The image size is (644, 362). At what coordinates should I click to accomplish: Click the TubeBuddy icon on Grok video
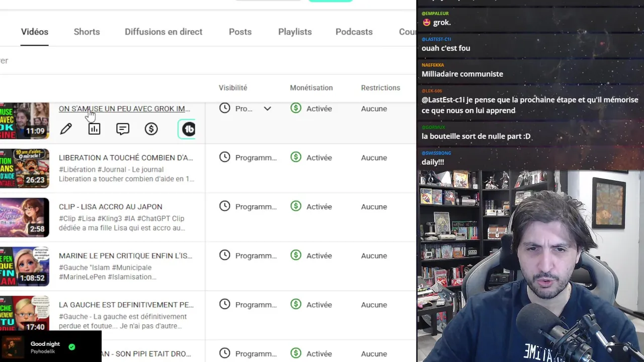[188, 129]
